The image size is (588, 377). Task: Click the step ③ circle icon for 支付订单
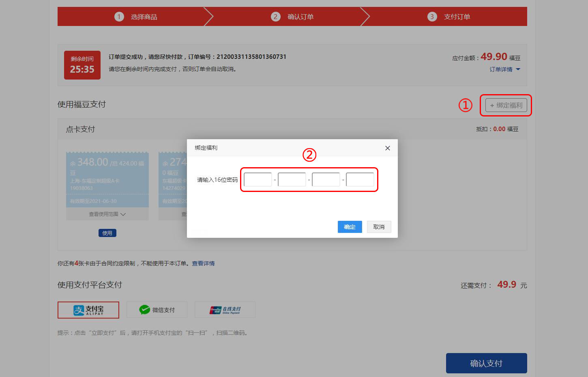tap(432, 17)
